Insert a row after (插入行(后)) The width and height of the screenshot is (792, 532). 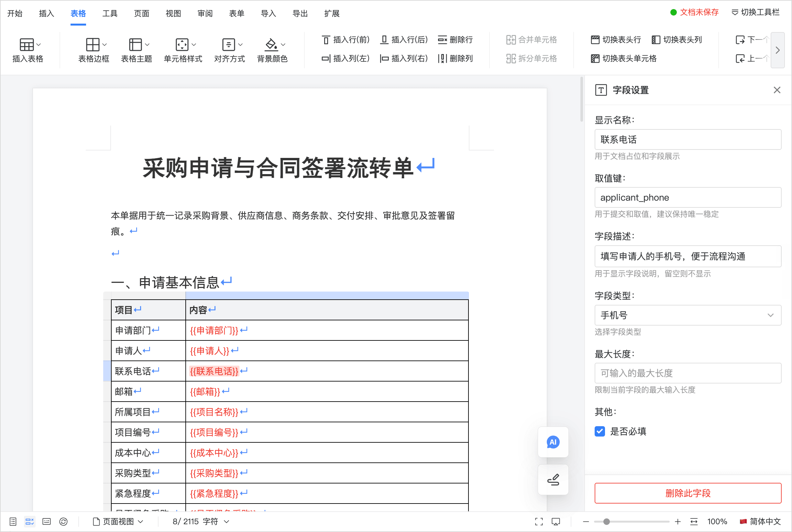pos(404,40)
